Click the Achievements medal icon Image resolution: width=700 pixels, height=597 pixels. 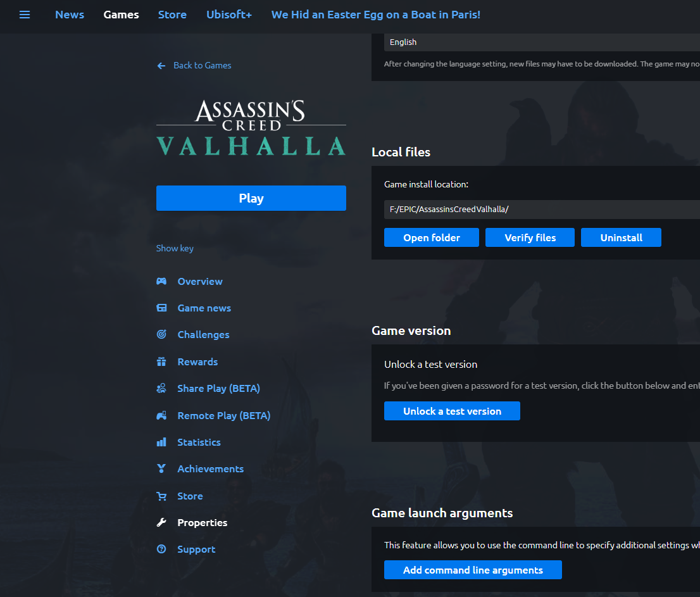(161, 468)
